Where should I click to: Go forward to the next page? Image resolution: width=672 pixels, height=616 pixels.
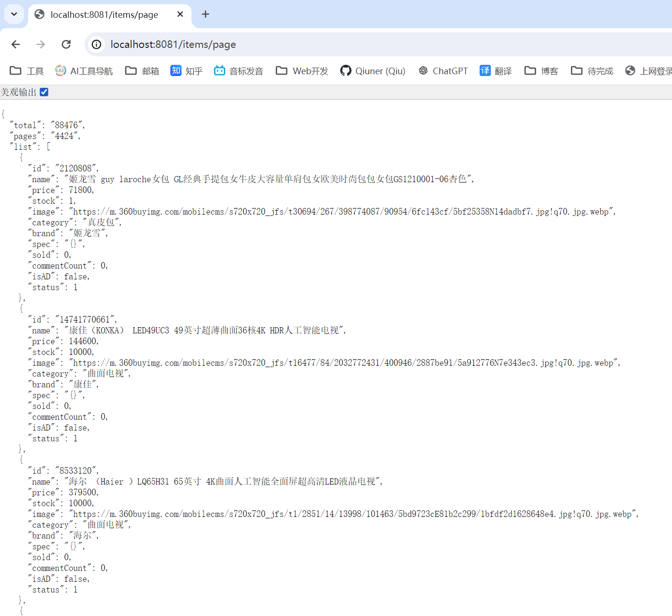pos(41,44)
